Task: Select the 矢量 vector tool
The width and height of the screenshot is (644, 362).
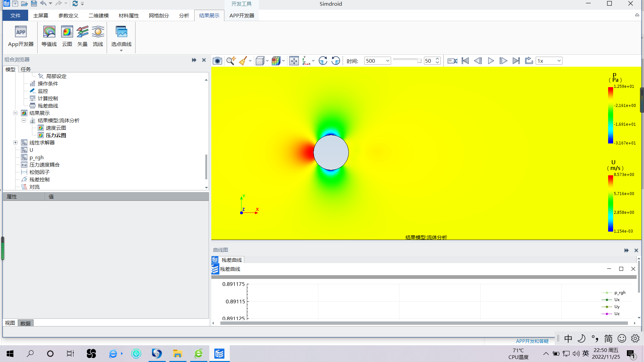Action: point(83,37)
